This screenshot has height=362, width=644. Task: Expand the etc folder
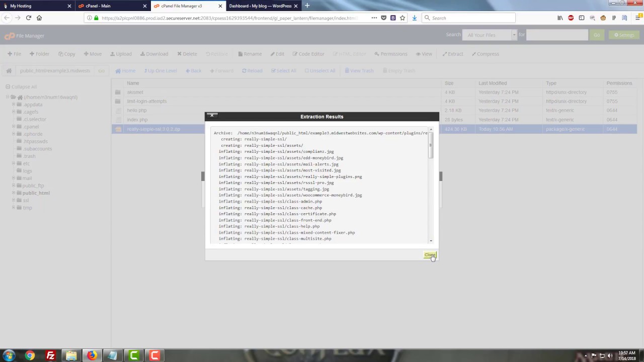14,163
